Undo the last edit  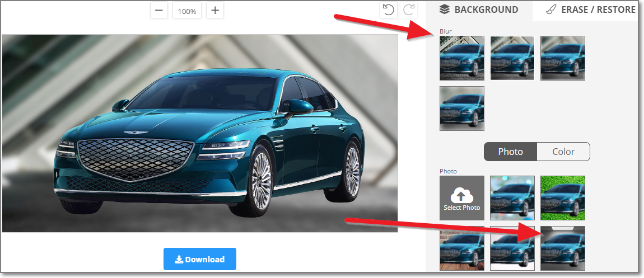tap(388, 10)
